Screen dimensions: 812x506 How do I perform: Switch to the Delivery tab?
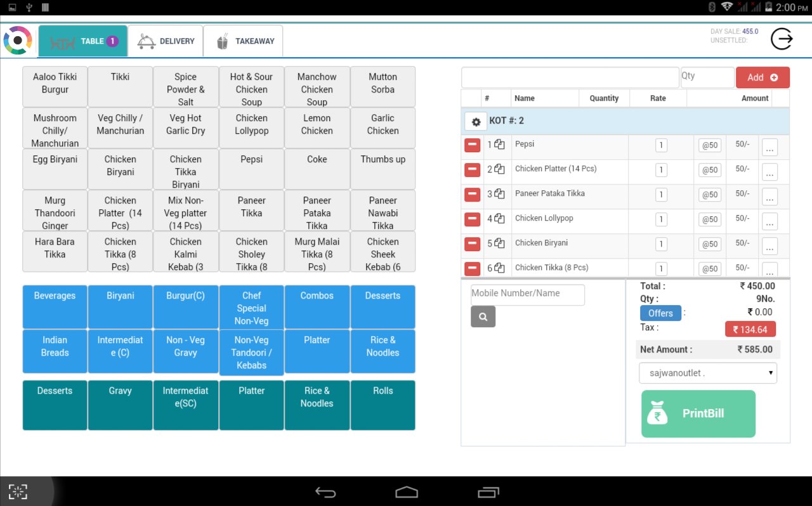[x=166, y=41]
